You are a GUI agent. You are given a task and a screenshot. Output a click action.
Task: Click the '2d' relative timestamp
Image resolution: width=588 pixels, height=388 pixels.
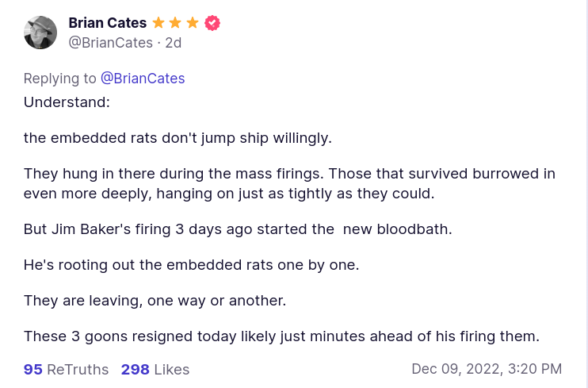pos(174,43)
